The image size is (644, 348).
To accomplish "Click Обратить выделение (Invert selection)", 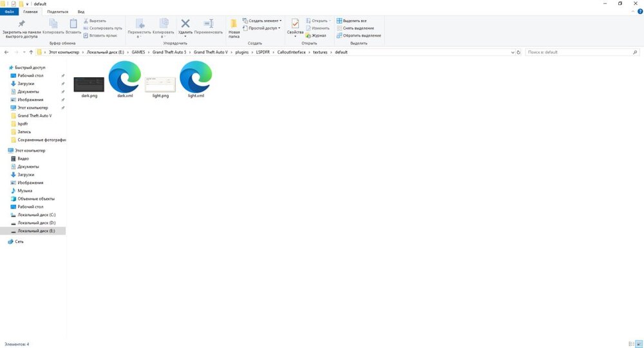I will click(359, 35).
